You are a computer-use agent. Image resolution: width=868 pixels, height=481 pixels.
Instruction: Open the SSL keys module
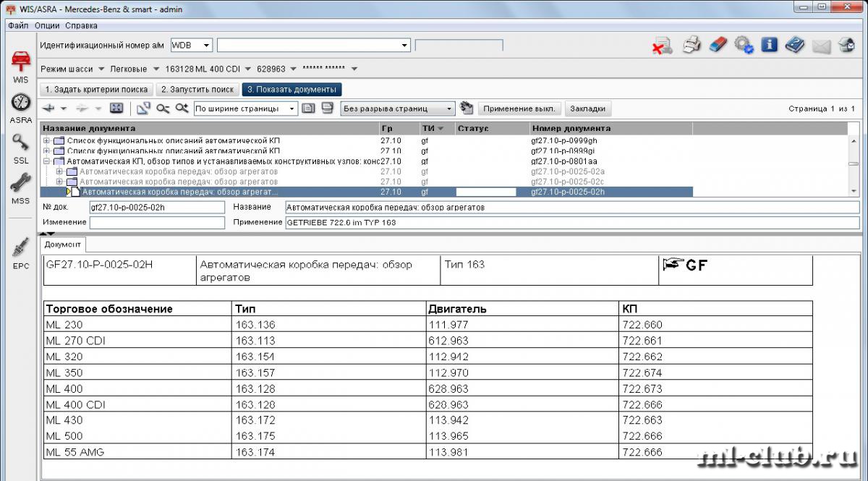pyautogui.click(x=20, y=148)
